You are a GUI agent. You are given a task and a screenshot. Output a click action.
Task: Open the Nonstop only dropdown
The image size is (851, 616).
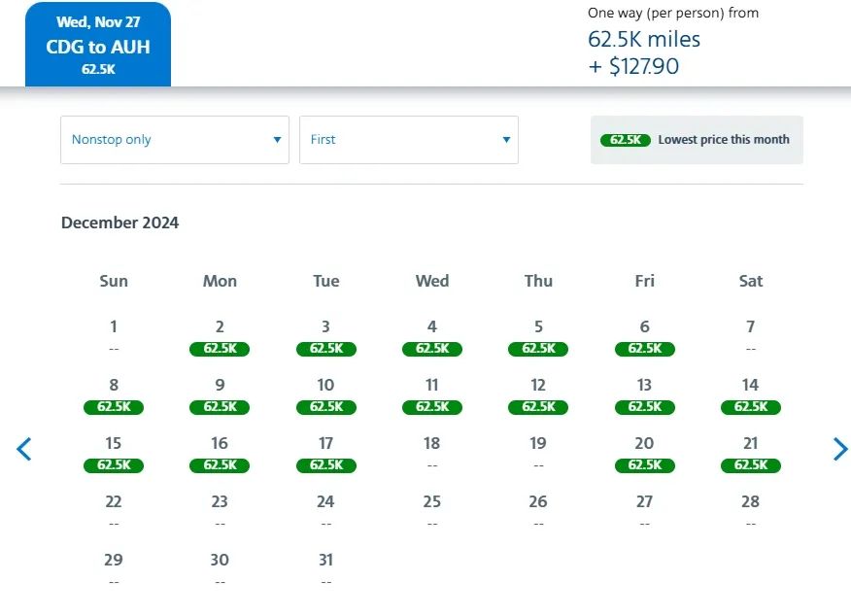click(x=175, y=140)
